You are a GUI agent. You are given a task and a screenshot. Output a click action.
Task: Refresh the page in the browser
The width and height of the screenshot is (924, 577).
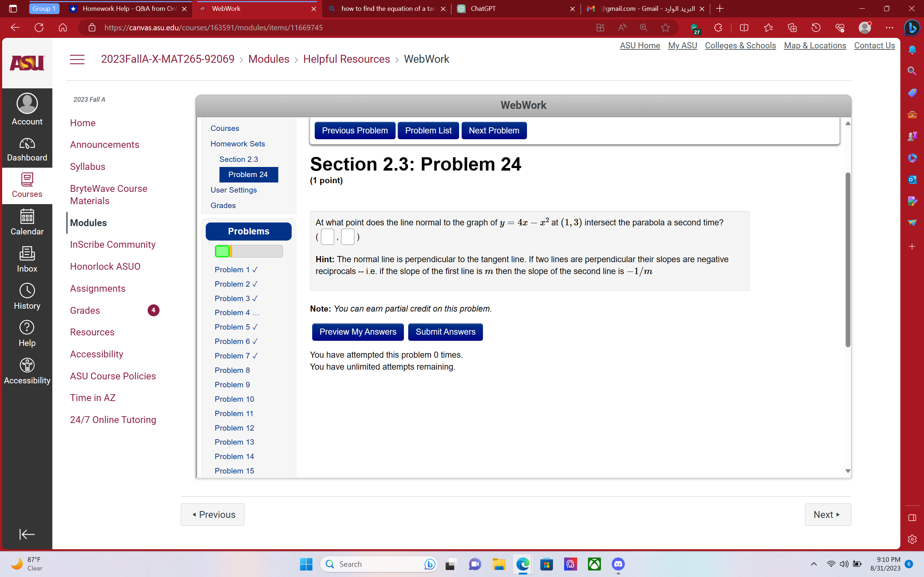tap(39, 27)
